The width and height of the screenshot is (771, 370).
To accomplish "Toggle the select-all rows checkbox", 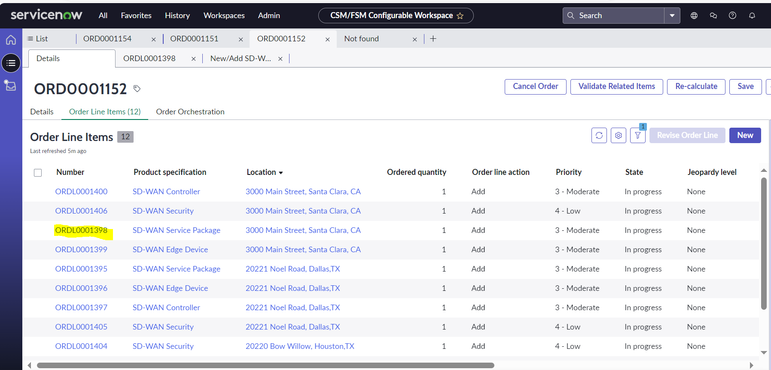I will 38,173.
